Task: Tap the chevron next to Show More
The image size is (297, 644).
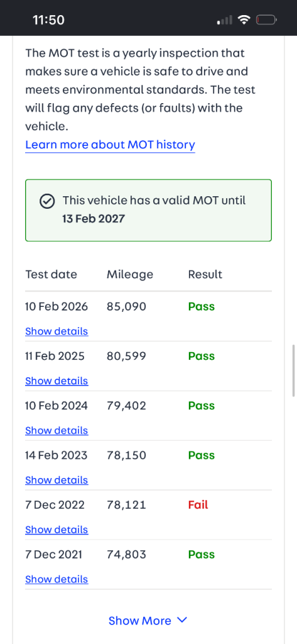Action: pos(181,619)
